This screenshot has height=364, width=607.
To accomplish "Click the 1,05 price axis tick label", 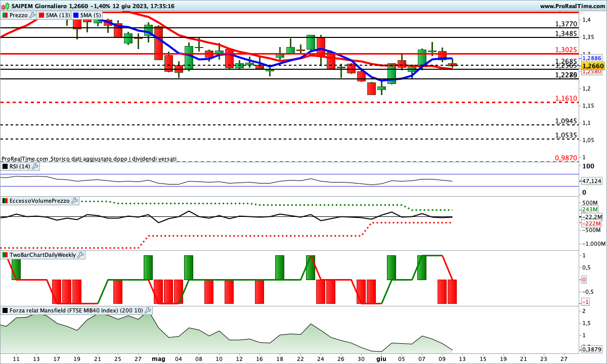I will [588, 140].
